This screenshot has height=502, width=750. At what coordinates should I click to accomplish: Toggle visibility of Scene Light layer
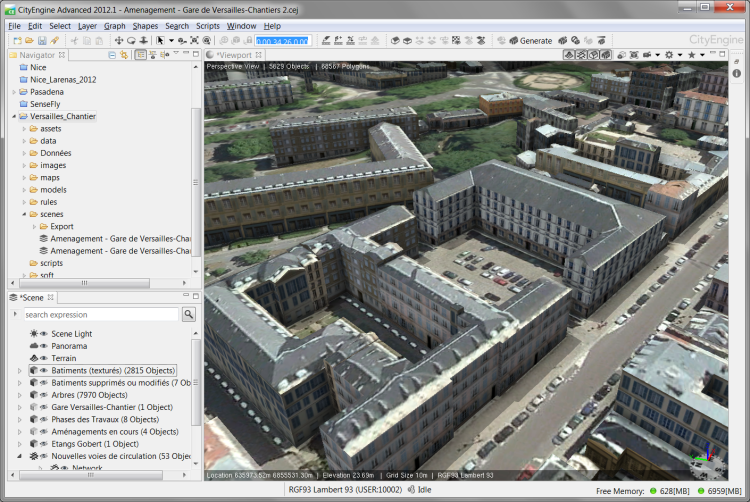click(44, 334)
